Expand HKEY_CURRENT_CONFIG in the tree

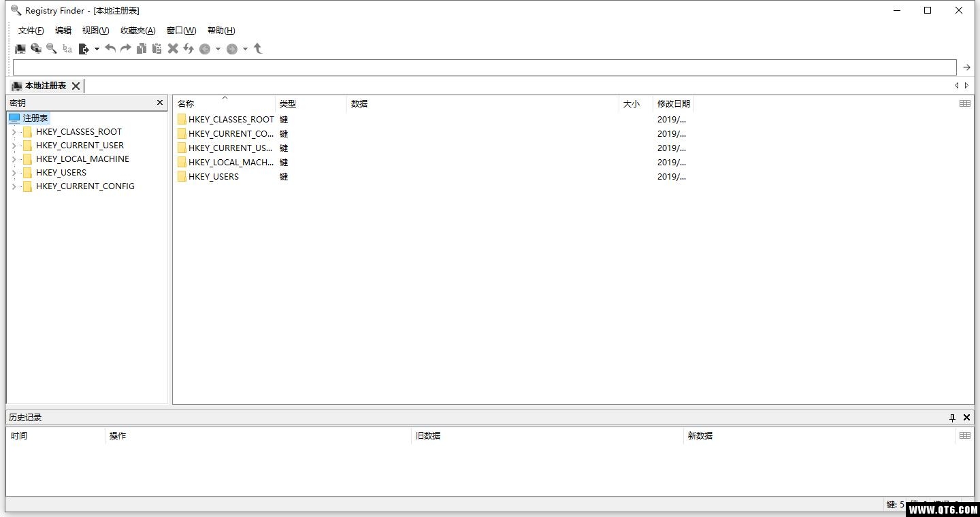click(x=14, y=186)
